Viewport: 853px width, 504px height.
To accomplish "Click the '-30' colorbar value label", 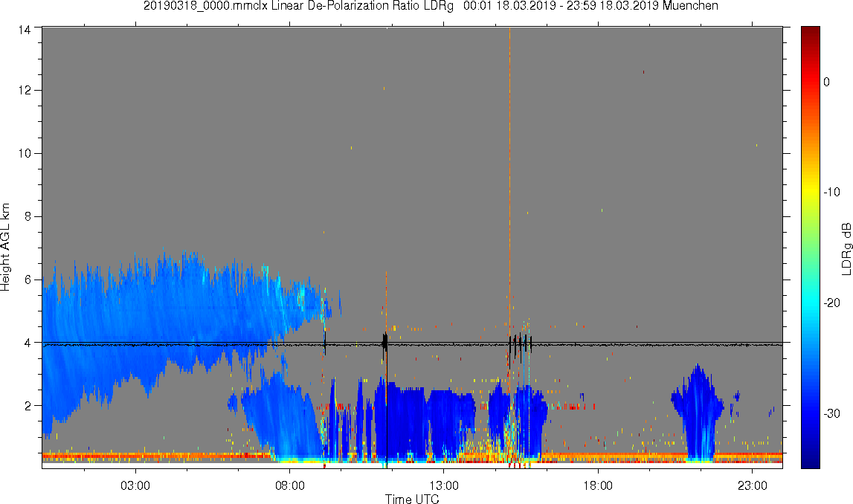I will [x=831, y=414].
